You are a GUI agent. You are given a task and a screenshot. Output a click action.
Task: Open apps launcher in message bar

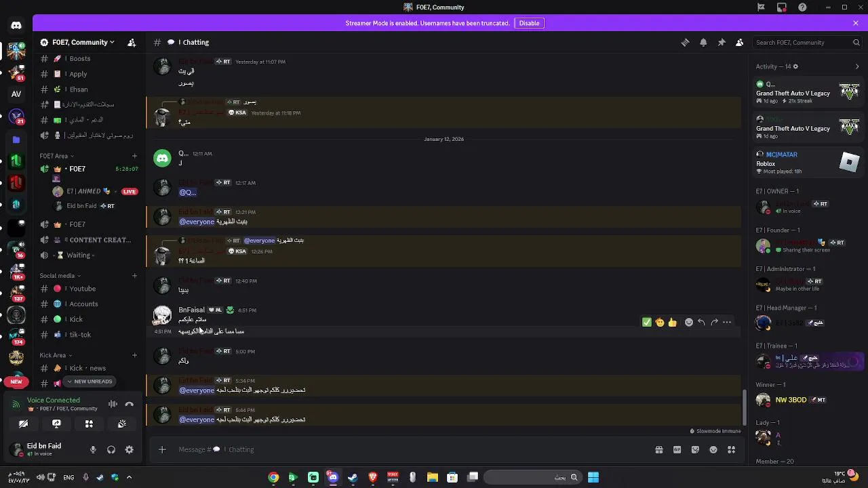click(x=731, y=449)
